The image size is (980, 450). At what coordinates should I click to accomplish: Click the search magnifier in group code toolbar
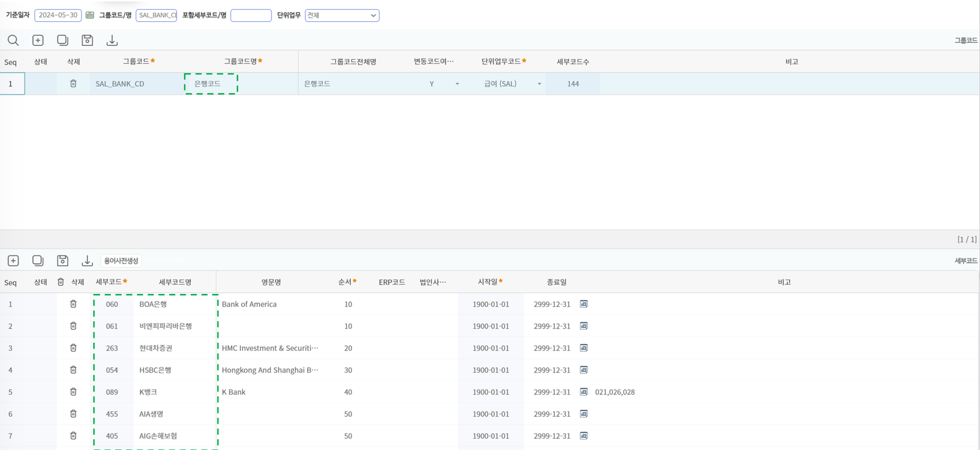[13, 40]
